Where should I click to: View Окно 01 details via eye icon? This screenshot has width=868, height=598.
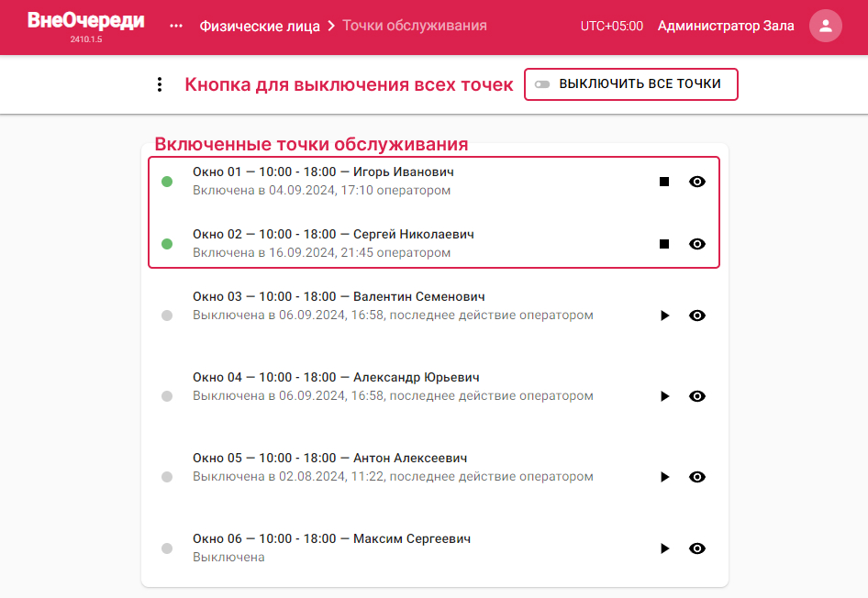[x=697, y=182]
